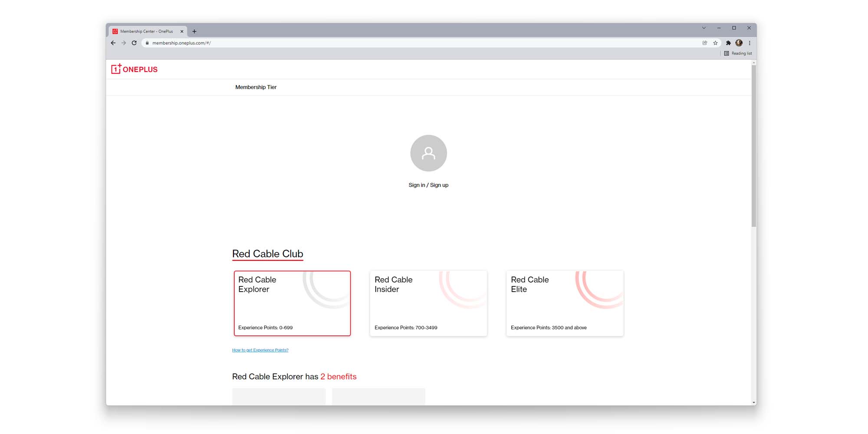Open How to get Experience Points link

tap(260, 350)
